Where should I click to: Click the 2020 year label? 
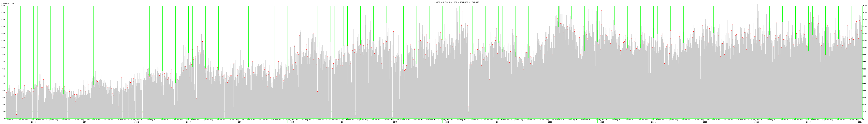[x=550, y=122]
